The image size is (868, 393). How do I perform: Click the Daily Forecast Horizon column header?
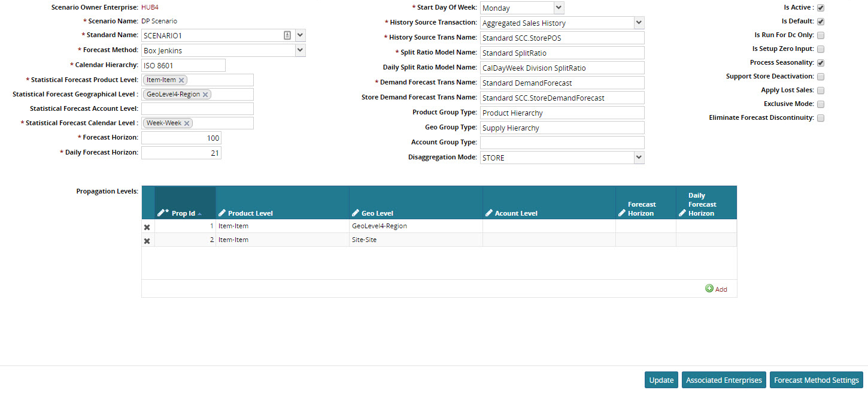[706, 203]
